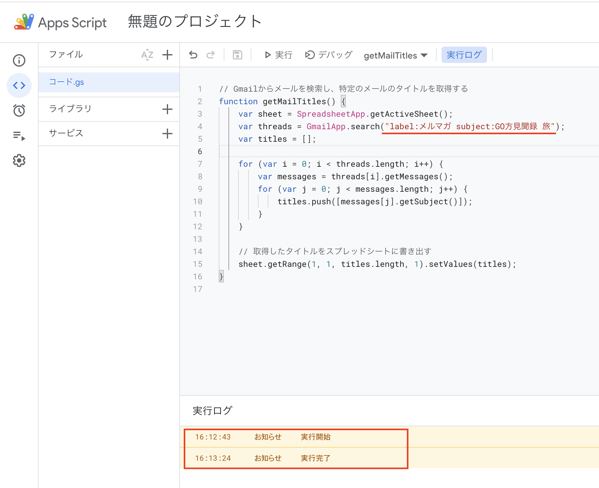The height and width of the screenshot is (488, 599).
Task: Place cursor on empty line 6 of code
Action: (409, 151)
